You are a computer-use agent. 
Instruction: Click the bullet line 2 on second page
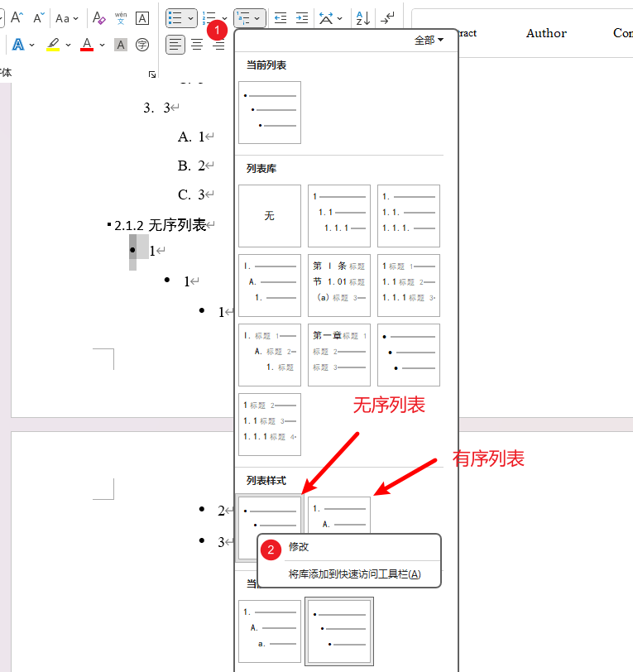[x=216, y=511]
